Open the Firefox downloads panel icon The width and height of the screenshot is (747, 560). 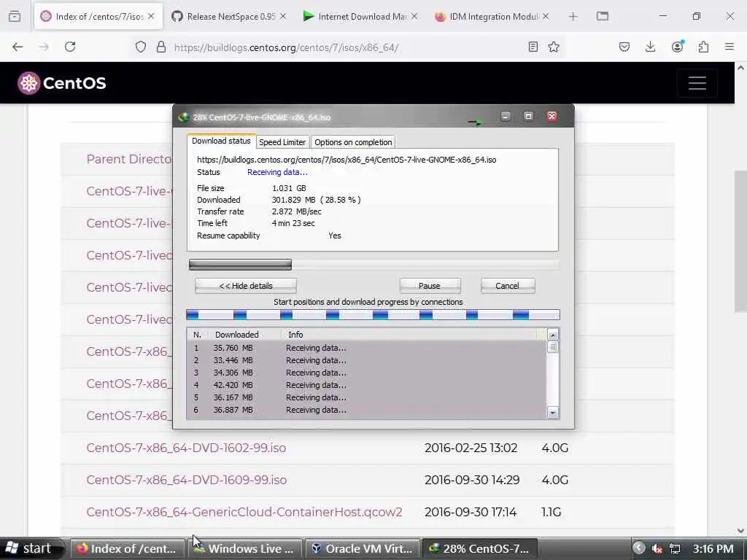pos(650,47)
